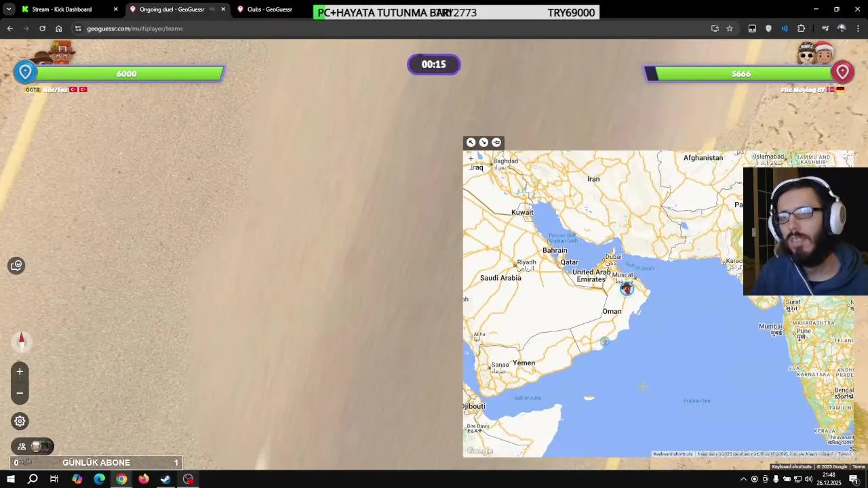Viewport: 868px width, 488px height.
Task: Show hidden system tray icons
Action: pos(743,479)
